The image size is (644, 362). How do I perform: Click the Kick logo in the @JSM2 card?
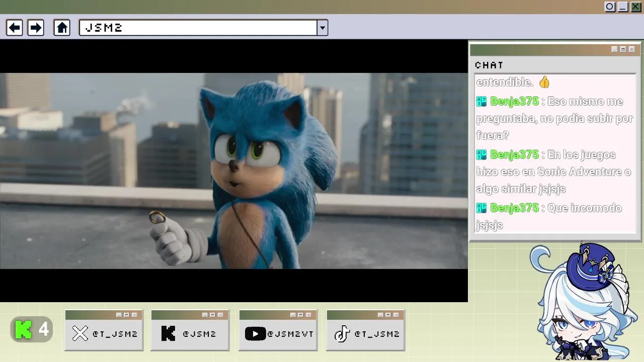coord(169,333)
